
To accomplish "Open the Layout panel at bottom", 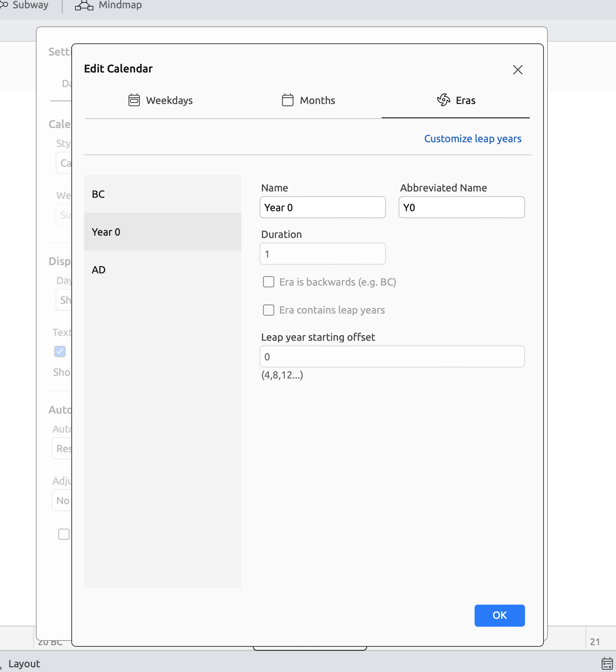I will [x=24, y=664].
